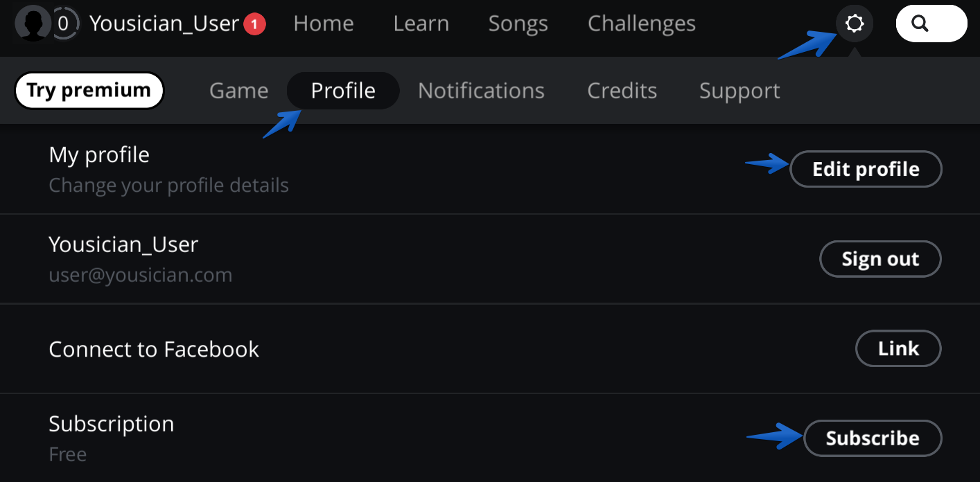Select the Profile settings tab
This screenshot has height=482, width=980.
pos(343,91)
